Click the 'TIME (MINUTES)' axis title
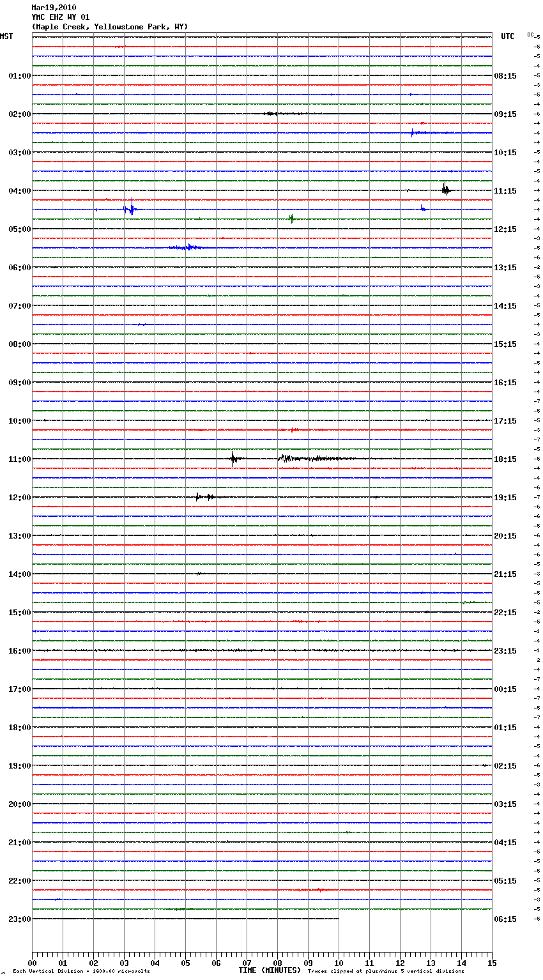This screenshot has height=980, width=543. [x=270, y=970]
